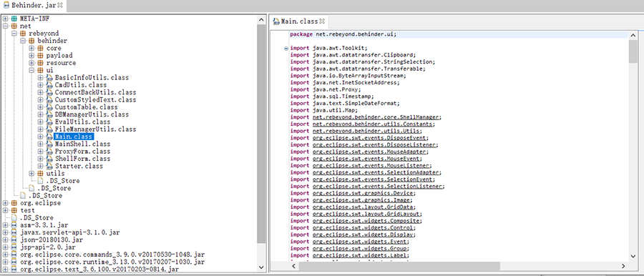Screen dimensions: 644x276
Task: Click the ProxyForm.class file icon
Action: 49,152
